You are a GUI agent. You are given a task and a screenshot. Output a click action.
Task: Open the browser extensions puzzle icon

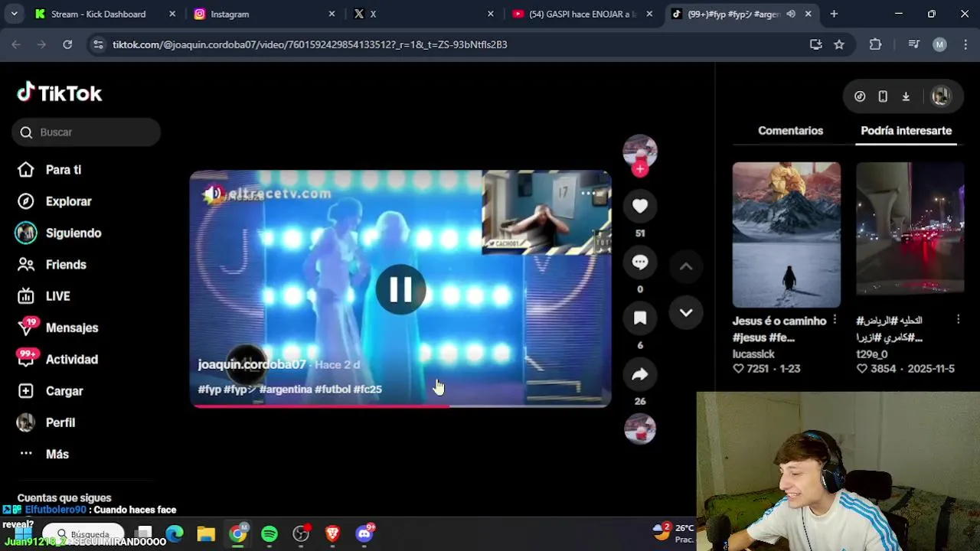876,44
